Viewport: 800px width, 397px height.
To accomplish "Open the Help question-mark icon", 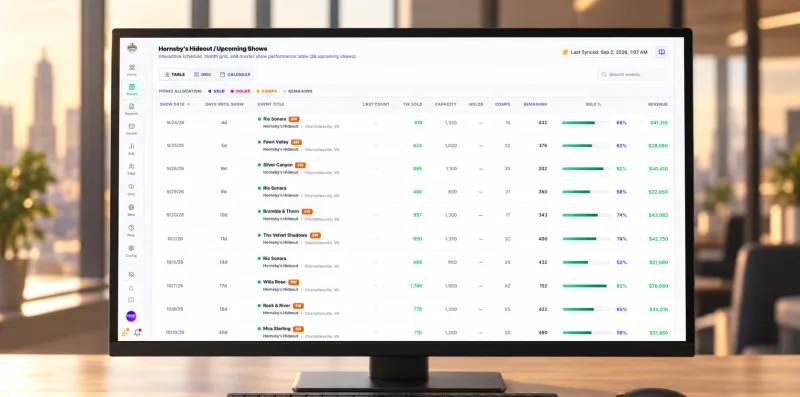I will coord(132,230).
